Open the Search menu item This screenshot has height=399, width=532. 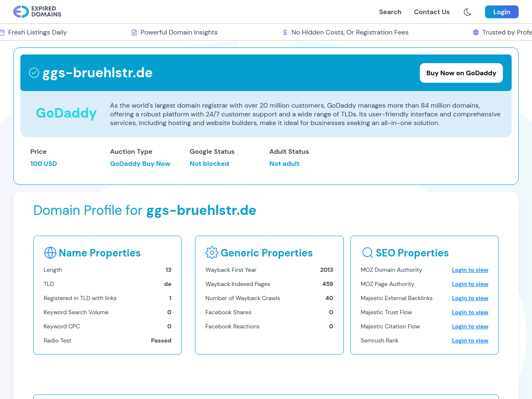pyautogui.click(x=390, y=12)
